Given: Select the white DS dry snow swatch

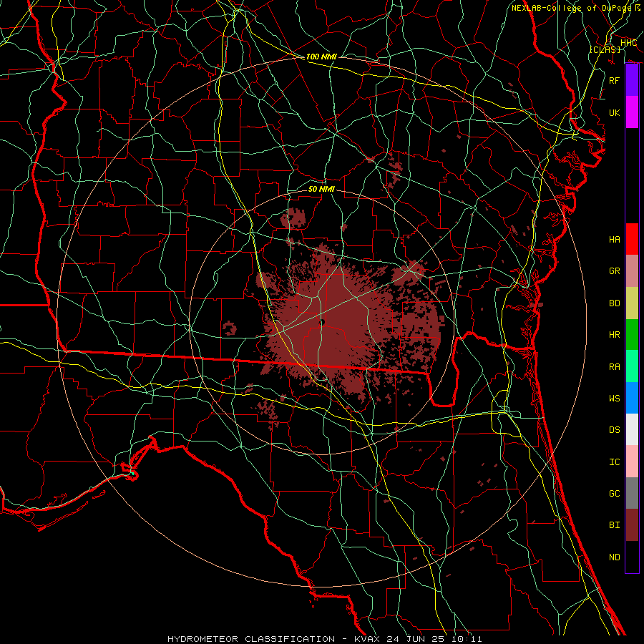Looking at the screenshot, I should 632,429.
